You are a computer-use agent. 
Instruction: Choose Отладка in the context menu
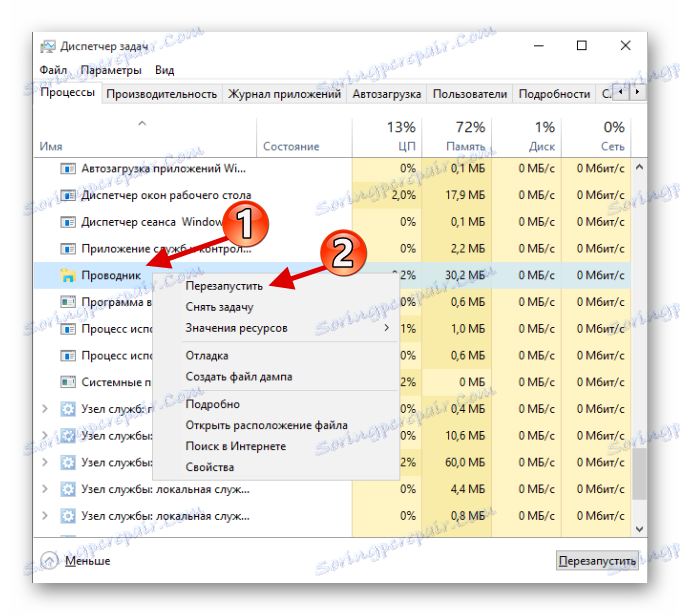pyautogui.click(x=207, y=356)
